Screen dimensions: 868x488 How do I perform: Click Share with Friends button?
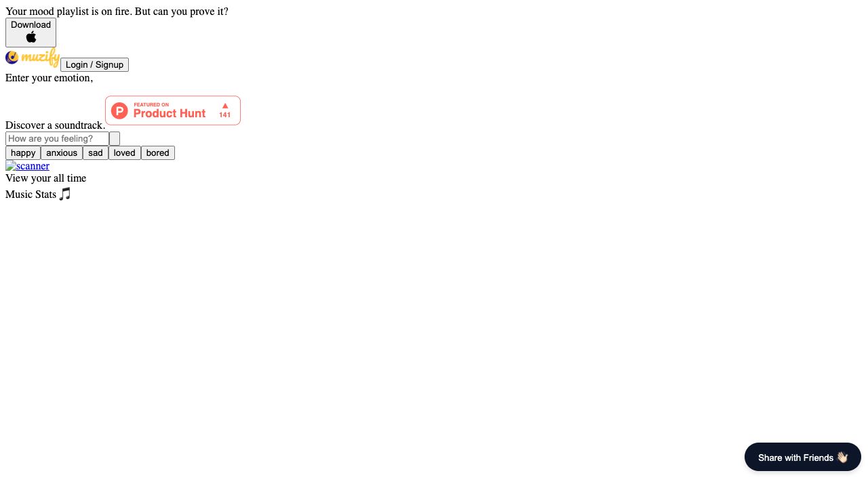tap(803, 457)
